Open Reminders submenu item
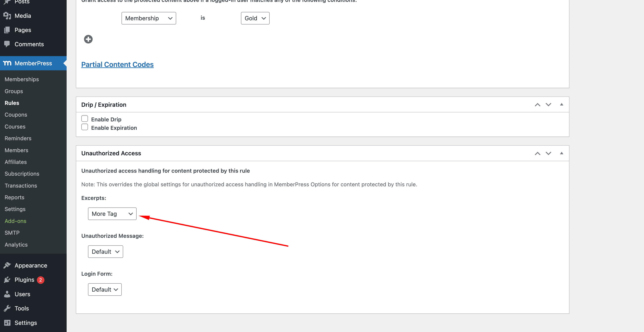The width and height of the screenshot is (644, 332). click(18, 138)
